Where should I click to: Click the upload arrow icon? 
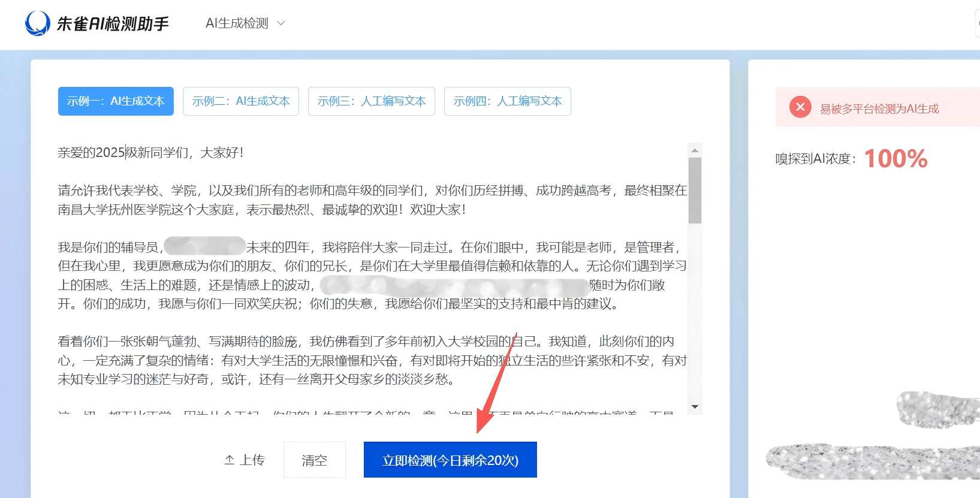(x=230, y=460)
